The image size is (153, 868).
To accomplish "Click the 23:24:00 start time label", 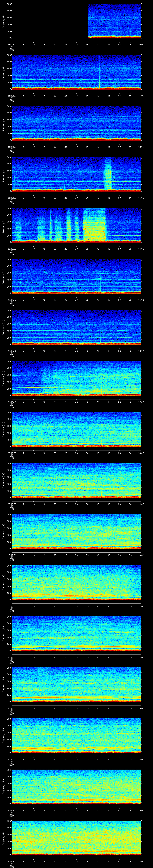I will click(x=12, y=810).
